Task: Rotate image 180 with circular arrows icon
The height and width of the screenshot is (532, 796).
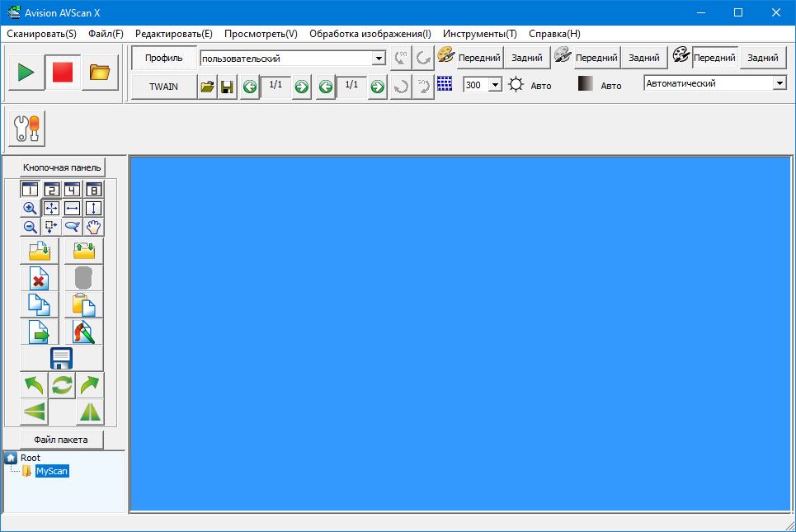Action: pyautogui.click(x=62, y=385)
